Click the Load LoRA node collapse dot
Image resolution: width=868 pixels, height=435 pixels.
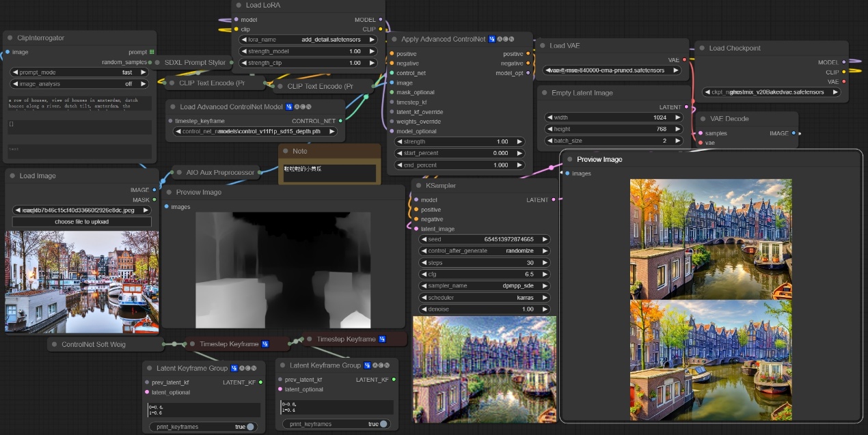[238, 5]
